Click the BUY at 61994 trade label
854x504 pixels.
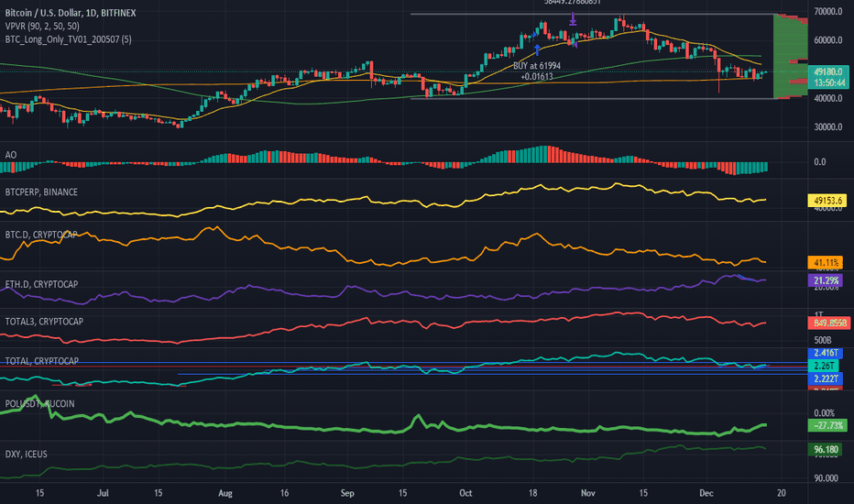pyautogui.click(x=536, y=65)
